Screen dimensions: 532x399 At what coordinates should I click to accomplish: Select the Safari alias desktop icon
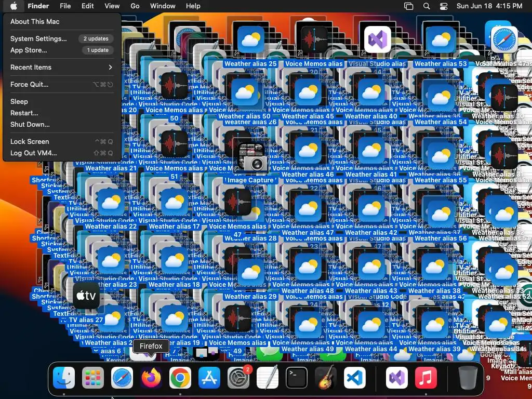tap(504, 39)
